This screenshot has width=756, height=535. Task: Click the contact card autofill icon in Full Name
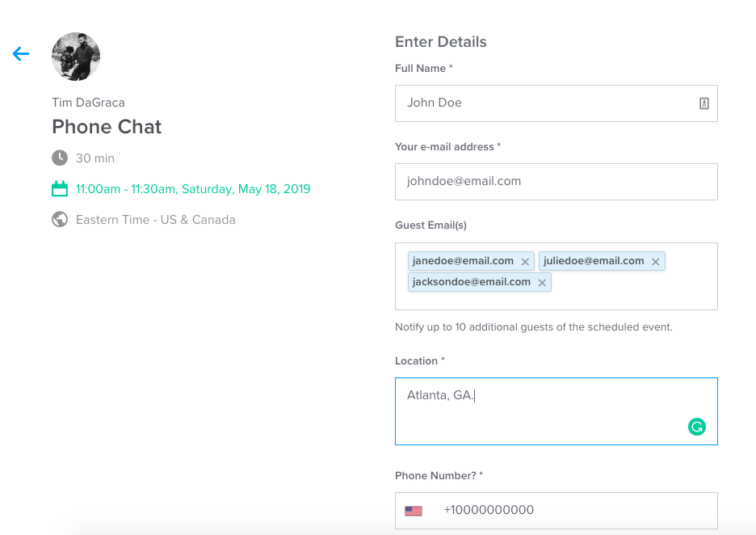[x=703, y=103]
